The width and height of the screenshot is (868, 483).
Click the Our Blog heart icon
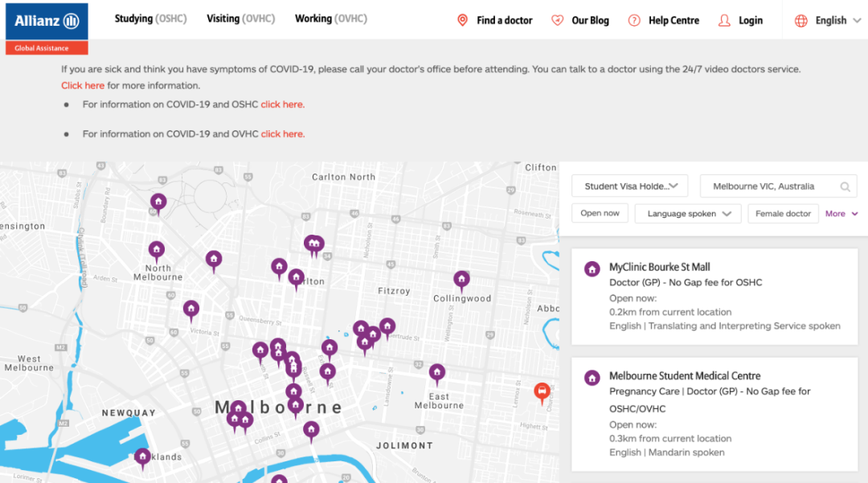click(558, 20)
